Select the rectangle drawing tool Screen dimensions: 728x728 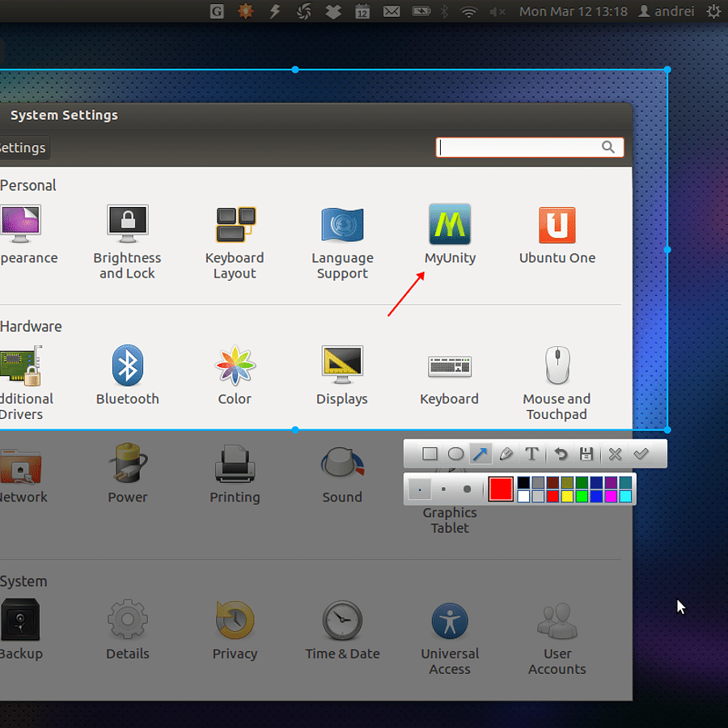[x=430, y=453]
